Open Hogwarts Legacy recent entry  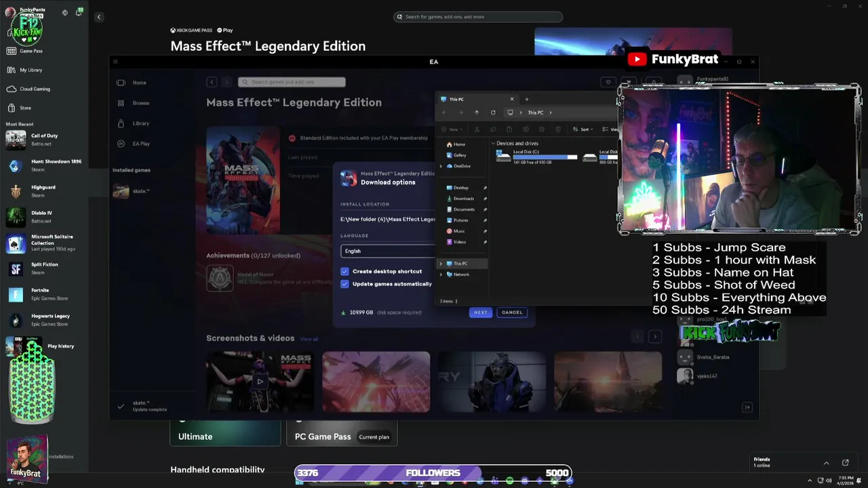pos(44,320)
